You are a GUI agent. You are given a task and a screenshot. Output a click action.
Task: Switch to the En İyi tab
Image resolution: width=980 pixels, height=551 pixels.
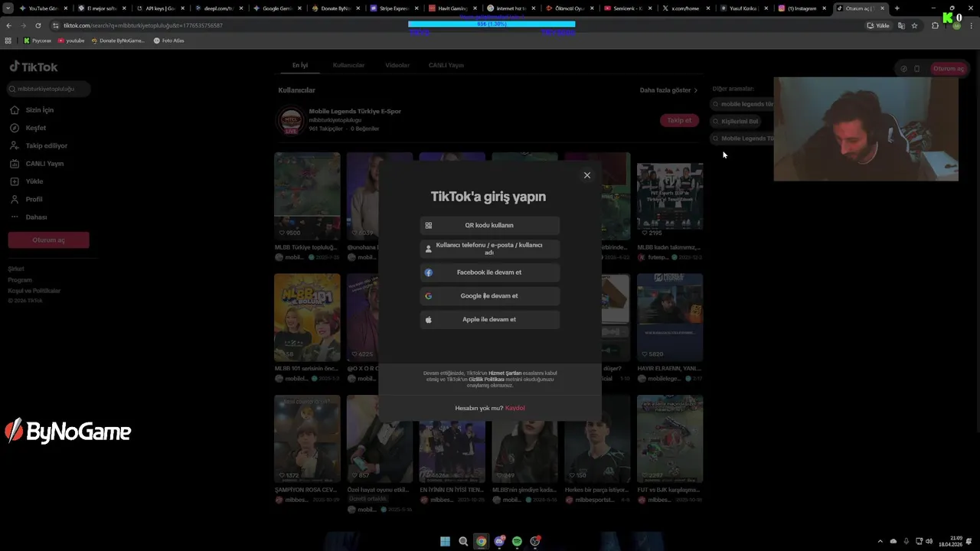coord(300,65)
